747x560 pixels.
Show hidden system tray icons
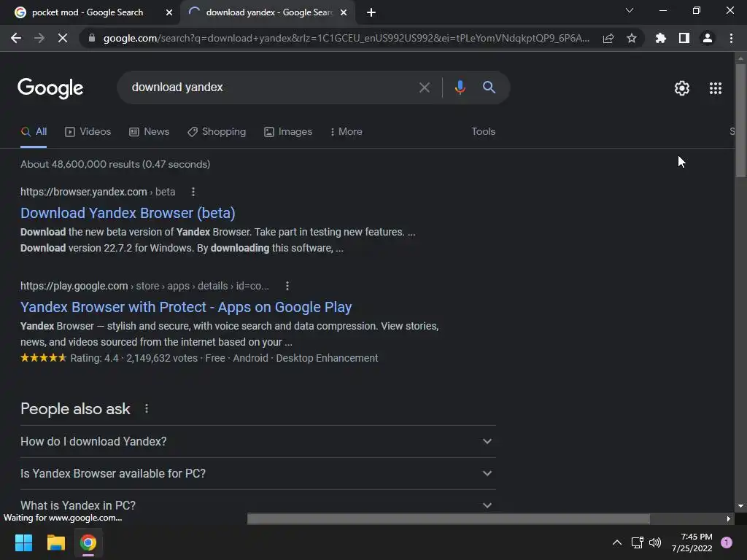pos(616,542)
